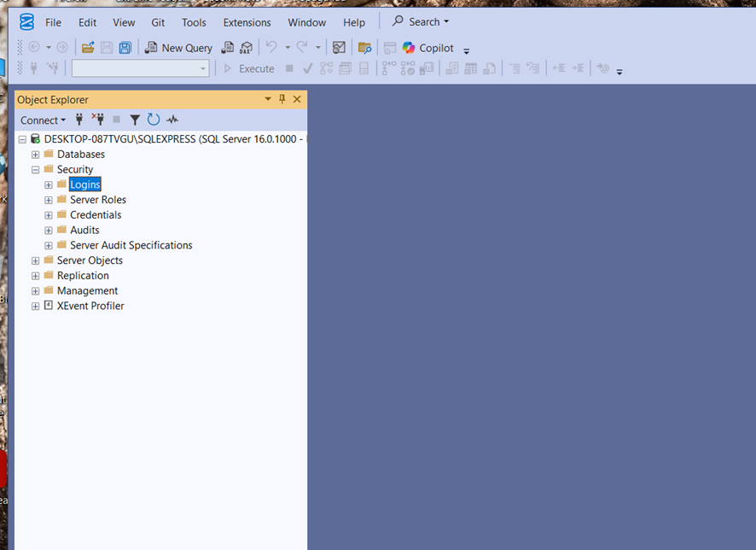
Task: Toggle the Object Explorer Filter funnel
Action: [x=135, y=120]
